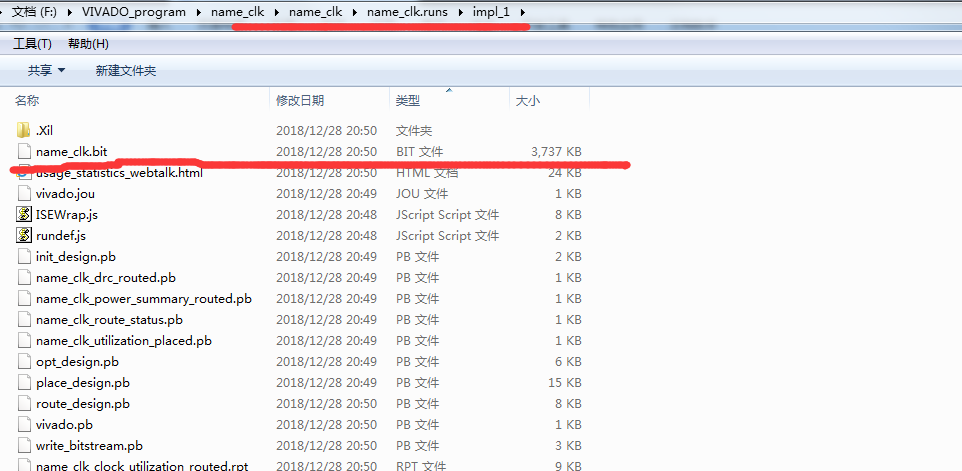The height and width of the screenshot is (471, 962).
Task: Go to VIVADO_program in address bar
Action: click(134, 12)
